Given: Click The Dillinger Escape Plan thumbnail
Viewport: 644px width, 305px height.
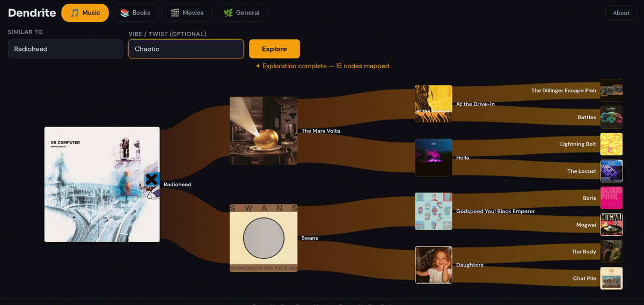Looking at the screenshot, I should click(611, 90).
